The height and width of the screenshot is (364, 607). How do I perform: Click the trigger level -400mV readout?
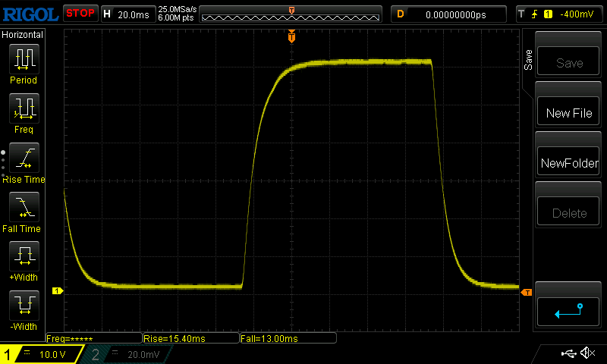(x=577, y=14)
